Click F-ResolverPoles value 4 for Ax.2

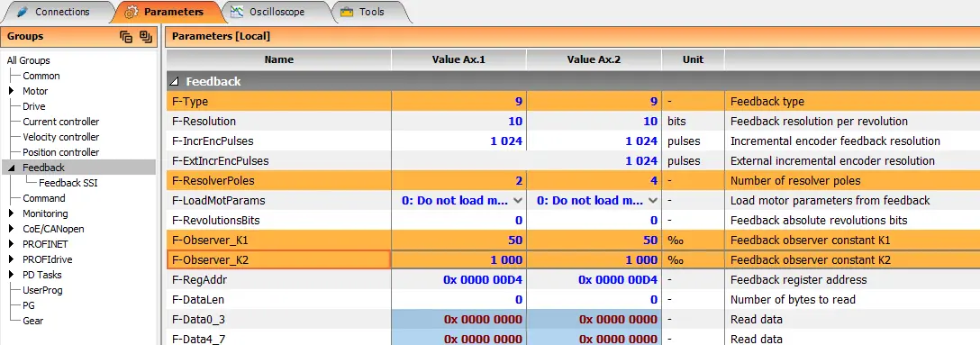pyautogui.click(x=594, y=181)
